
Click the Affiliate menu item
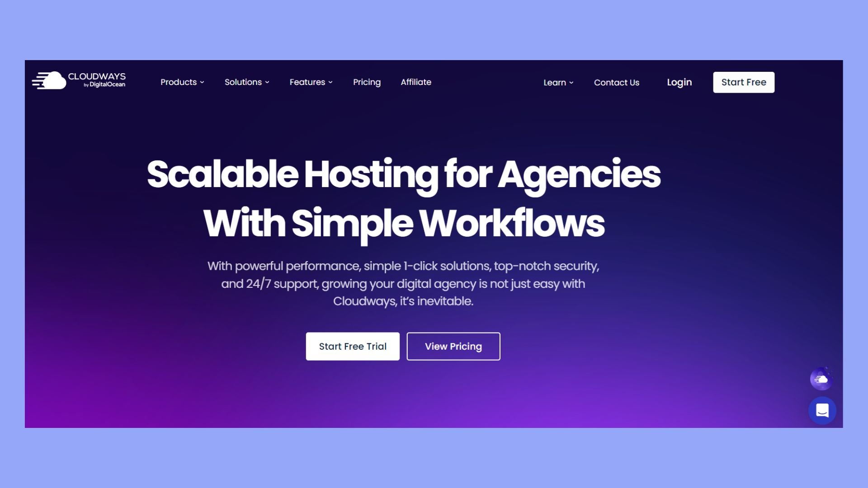[x=415, y=82]
